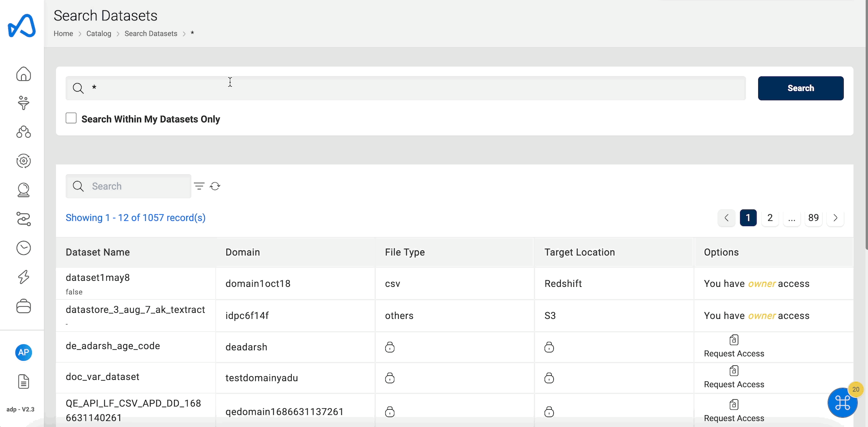
Task: Click the filter icon beside table search
Action: tap(199, 186)
